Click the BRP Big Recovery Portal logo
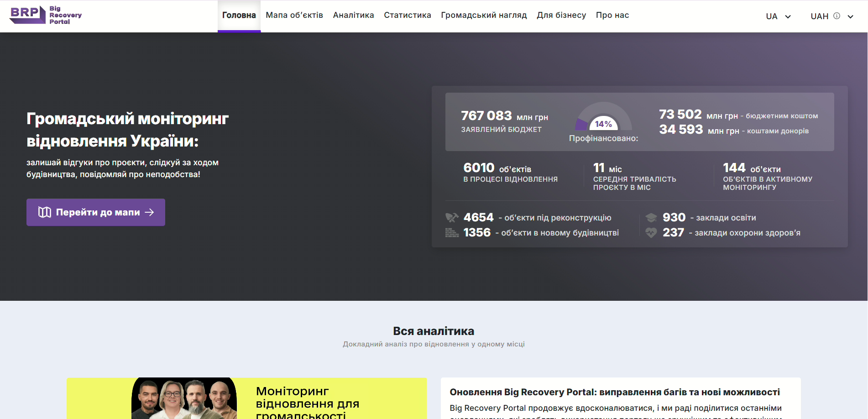The image size is (868, 419). (x=46, y=15)
